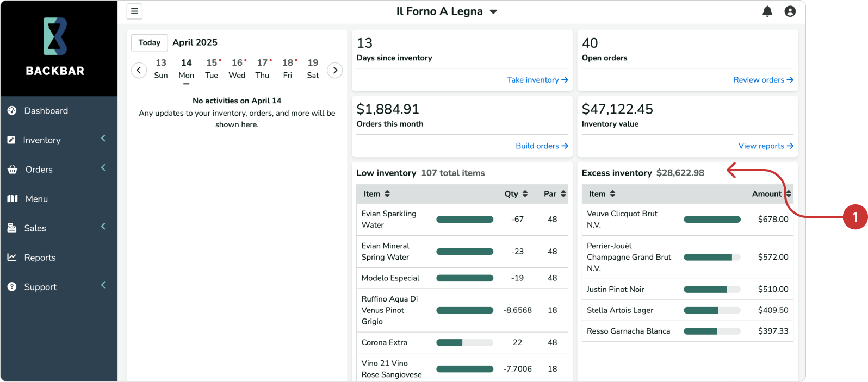Go to previous week in calendar
Image resolution: width=868 pixels, height=382 pixels.
pos(139,70)
